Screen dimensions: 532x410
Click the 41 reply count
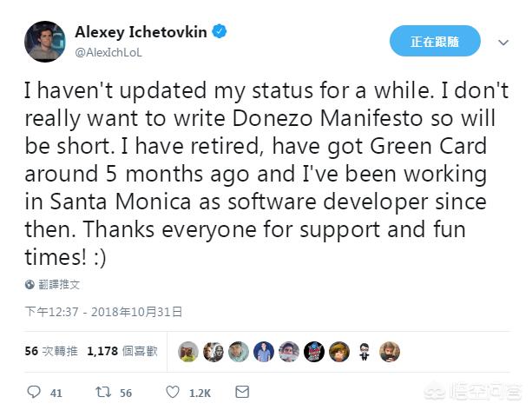tap(56, 393)
